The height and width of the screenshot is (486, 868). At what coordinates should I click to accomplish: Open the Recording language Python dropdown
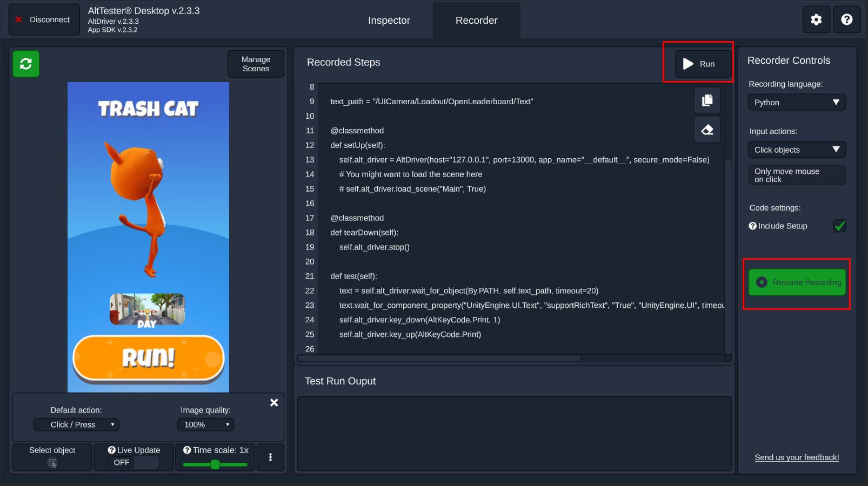[797, 103]
